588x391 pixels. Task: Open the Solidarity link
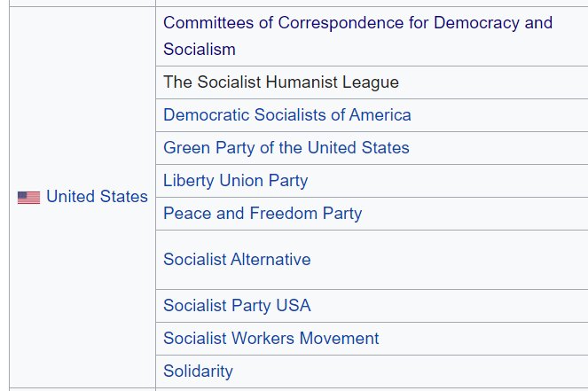pos(198,371)
